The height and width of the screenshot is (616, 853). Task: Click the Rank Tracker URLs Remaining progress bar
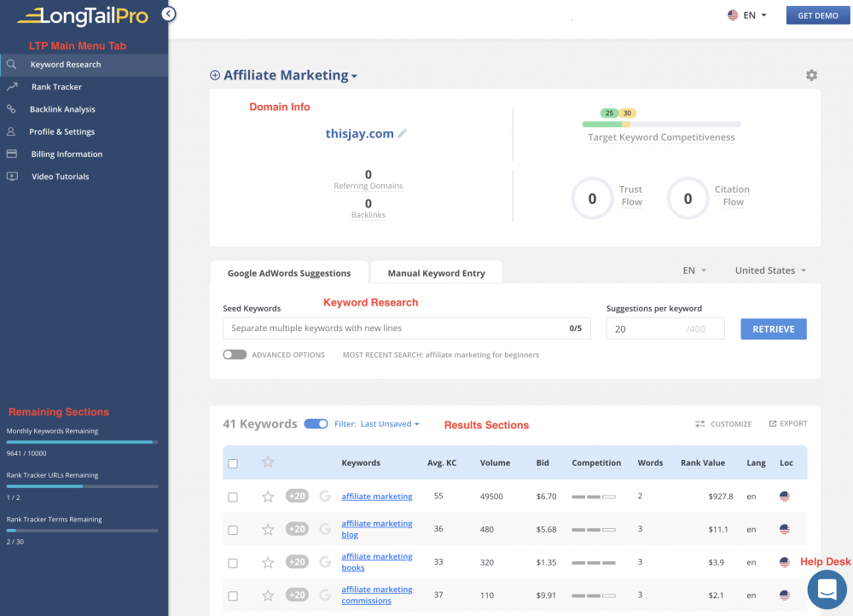(82, 486)
